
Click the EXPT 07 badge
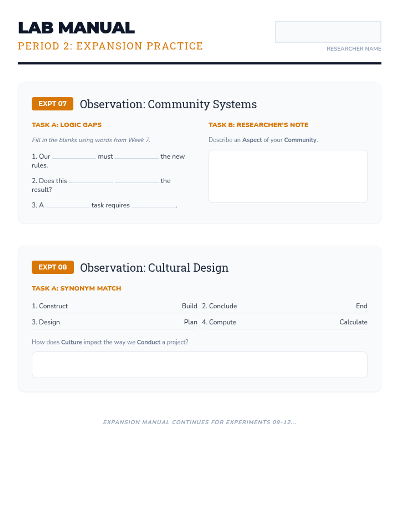coord(53,104)
